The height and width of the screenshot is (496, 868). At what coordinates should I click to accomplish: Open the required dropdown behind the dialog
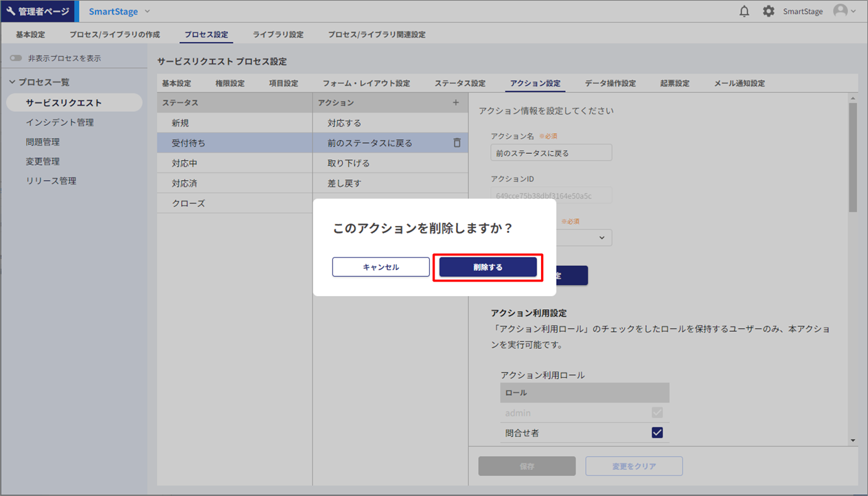584,237
